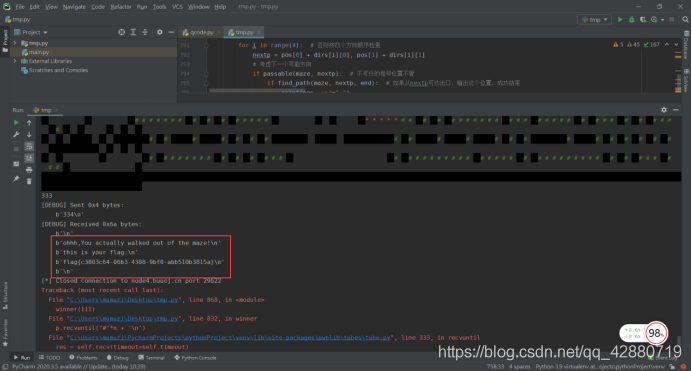Click the pin tab icon in Run panel
Image resolution: width=692 pixels, height=371 pixels.
coord(16,179)
